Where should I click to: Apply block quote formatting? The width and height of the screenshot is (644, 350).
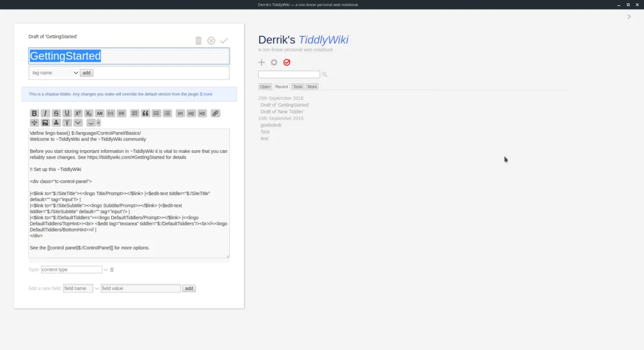(145, 113)
